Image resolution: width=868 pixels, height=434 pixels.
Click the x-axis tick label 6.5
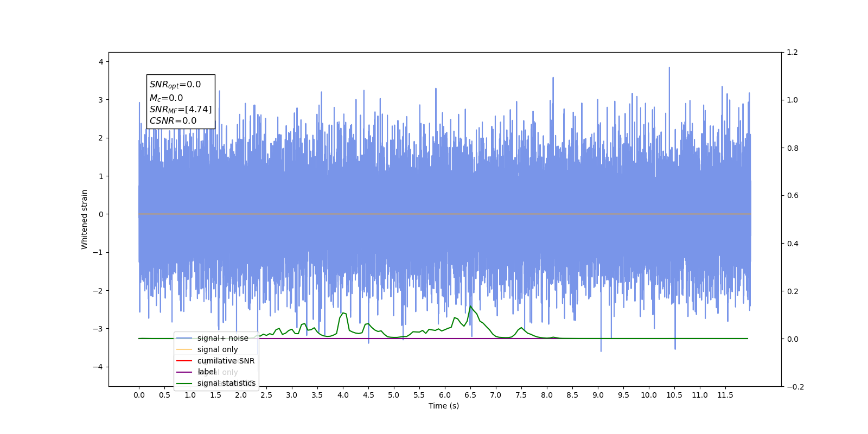(x=470, y=395)
